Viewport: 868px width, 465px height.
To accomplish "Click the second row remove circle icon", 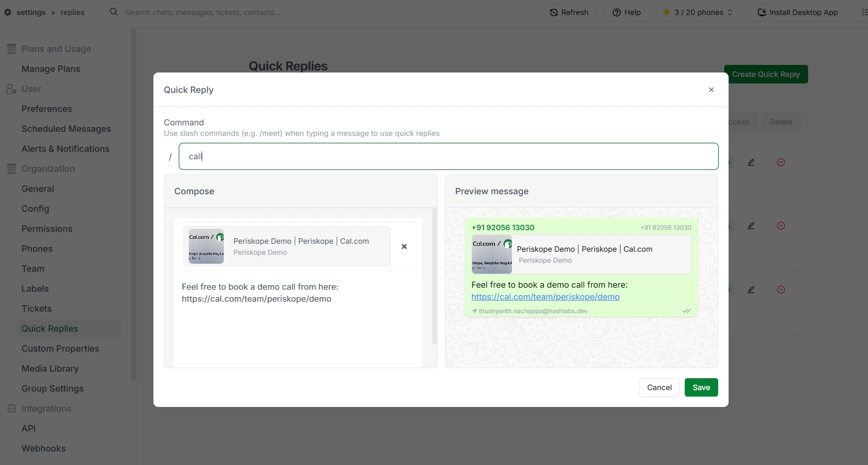I will (x=781, y=226).
